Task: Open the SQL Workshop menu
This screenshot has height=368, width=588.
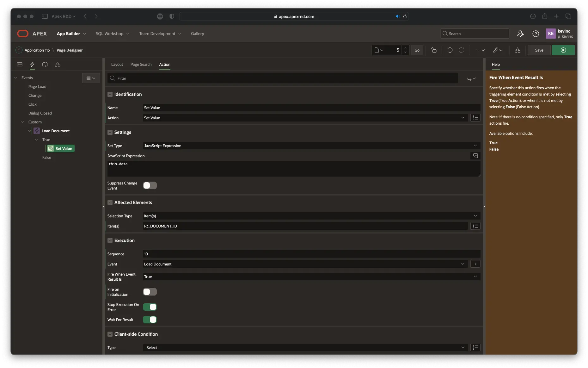Action: coord(113,34)
